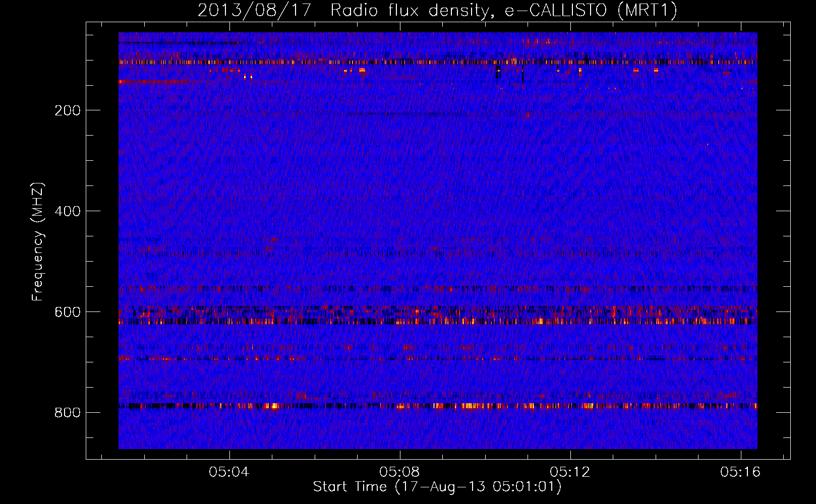
Task: Click the 200 frequency tick label
Action: pos(68,110)
